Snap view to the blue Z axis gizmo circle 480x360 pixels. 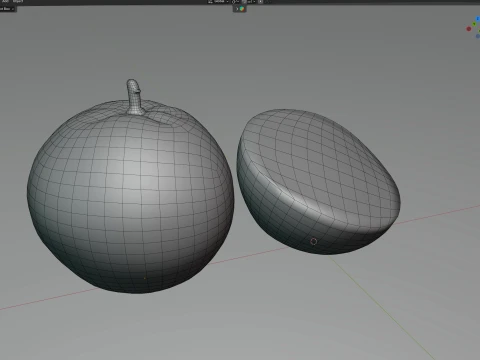tap(478, 19)
